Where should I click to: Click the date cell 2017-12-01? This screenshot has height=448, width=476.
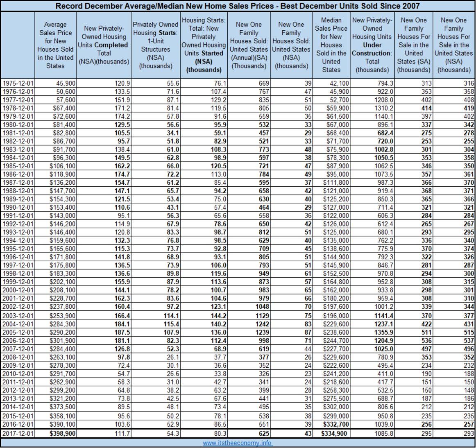(x=18, y=433)
